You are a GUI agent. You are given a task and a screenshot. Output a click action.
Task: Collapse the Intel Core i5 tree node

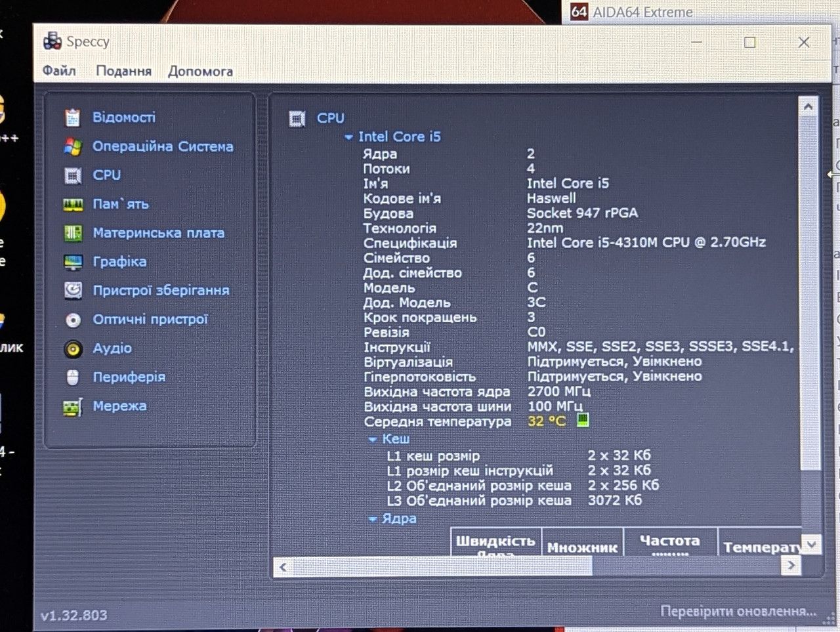pyautogui.click(x=348, y=137)
